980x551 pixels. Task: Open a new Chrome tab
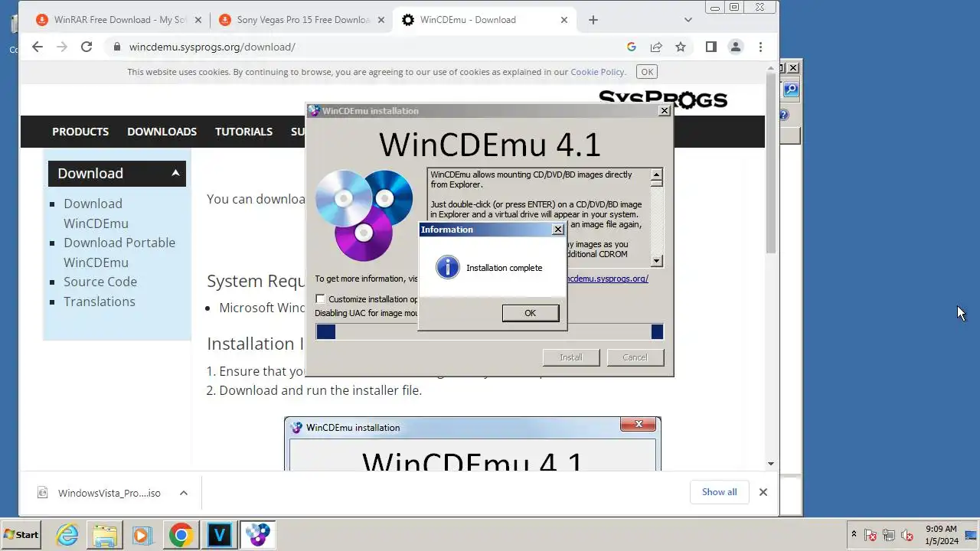pyautogui.click(x=593, y=20)
